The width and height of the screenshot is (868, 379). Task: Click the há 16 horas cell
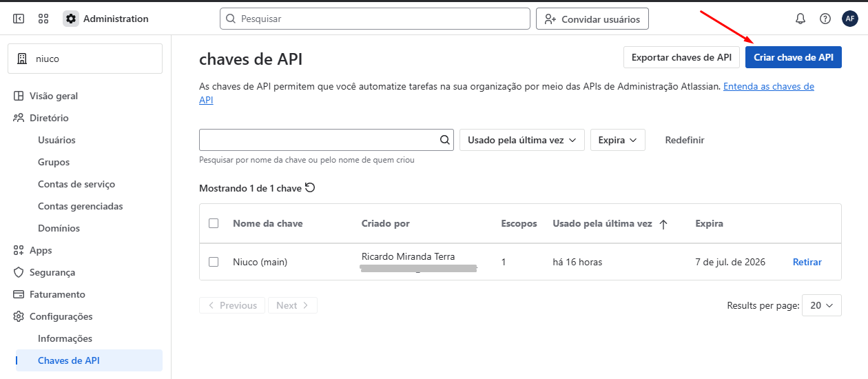pyautogui.click(x=577, y=262)
